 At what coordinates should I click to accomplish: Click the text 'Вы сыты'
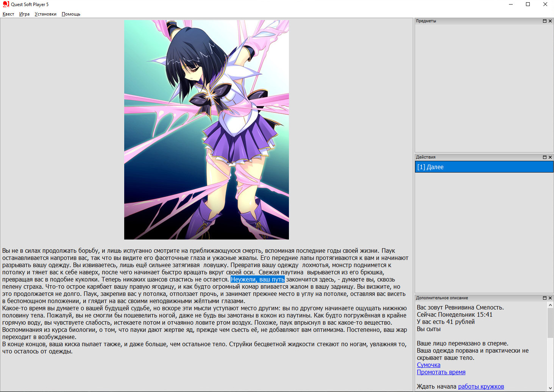[429, 329]
